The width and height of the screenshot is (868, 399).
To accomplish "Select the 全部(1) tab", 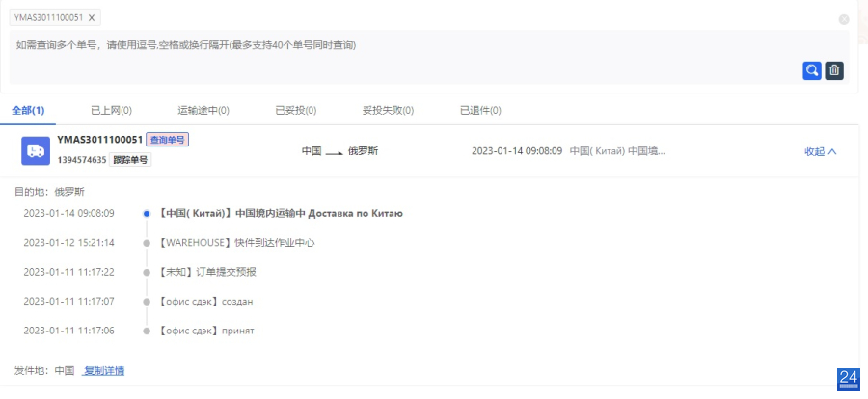I will click(28, 110).
